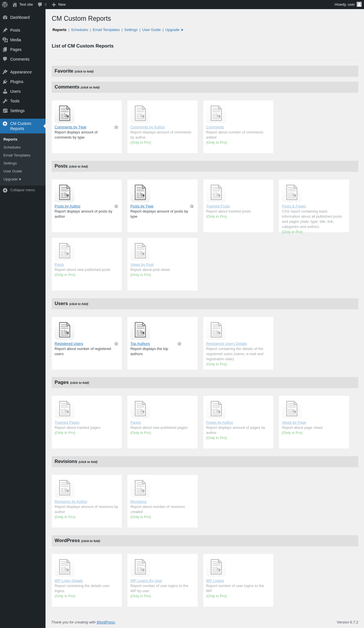This screenshot has width=364, height=628.
Task: Open the Comments by Type report icon
Action: tap(65, 113)
